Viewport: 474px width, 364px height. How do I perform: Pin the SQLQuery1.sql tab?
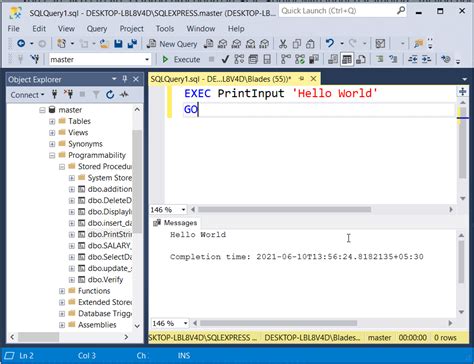(x=302, y=79)
